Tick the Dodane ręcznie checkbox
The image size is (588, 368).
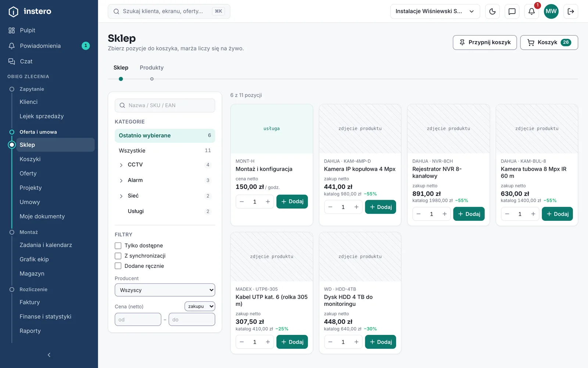pos(118,266)
